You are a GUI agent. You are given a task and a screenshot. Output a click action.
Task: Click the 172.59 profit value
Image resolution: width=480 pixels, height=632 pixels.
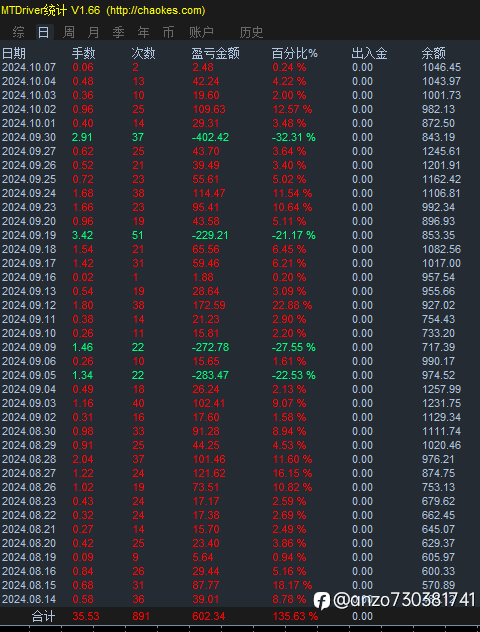pos(209,306)
